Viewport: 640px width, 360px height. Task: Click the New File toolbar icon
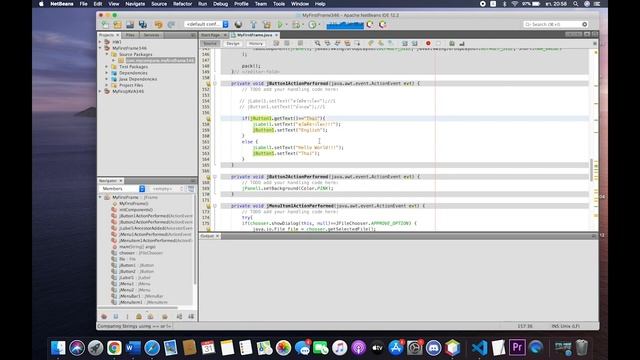[x=105, y=24]
